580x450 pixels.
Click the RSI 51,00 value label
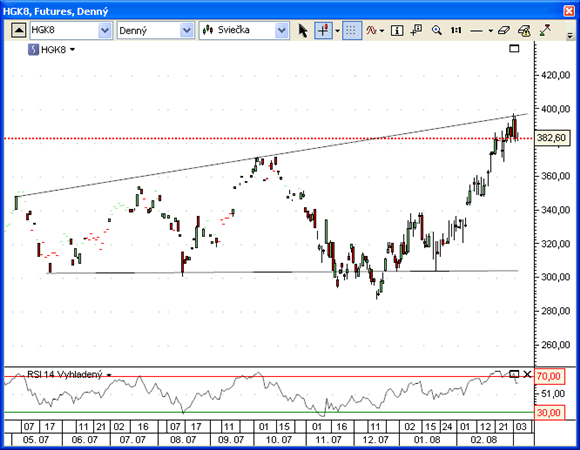click(x=554, y=394)
